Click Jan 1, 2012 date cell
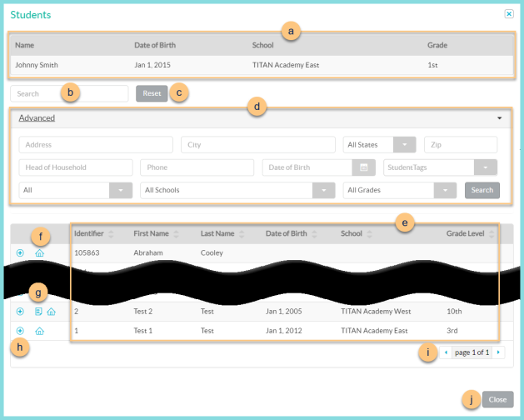 pos(283,331)
